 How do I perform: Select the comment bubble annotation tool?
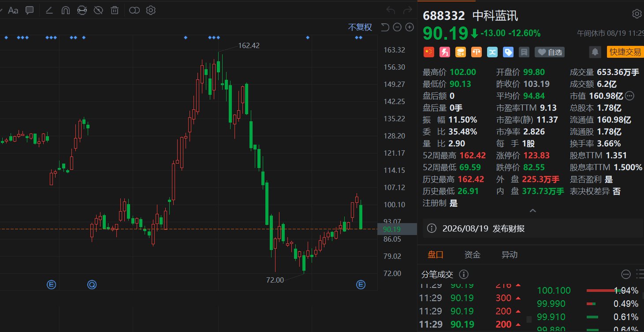click(30, 10)
